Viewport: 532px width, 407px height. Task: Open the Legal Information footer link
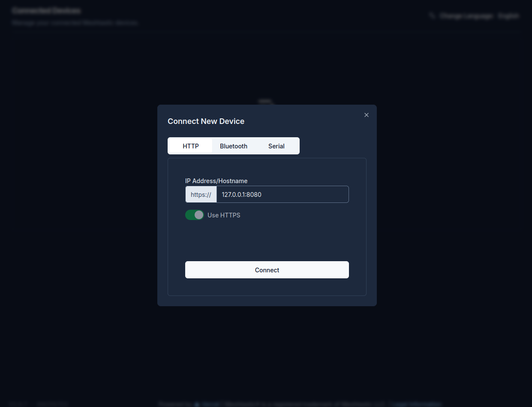tap(415, 404)
